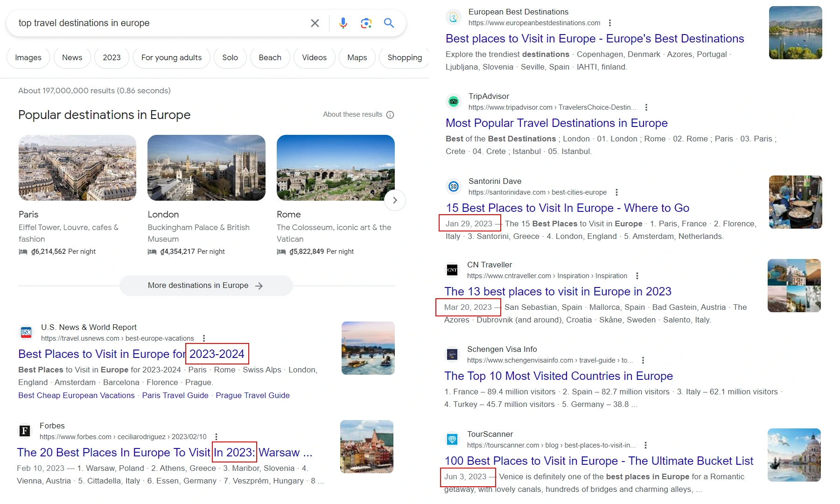840x504 pixels.
Task: Switch to the News filter
Action: pyautogui.click(x=72, y=57)
